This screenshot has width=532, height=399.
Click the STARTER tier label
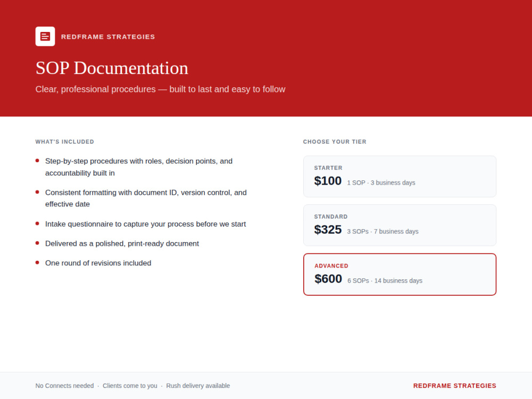pos(328,168)
